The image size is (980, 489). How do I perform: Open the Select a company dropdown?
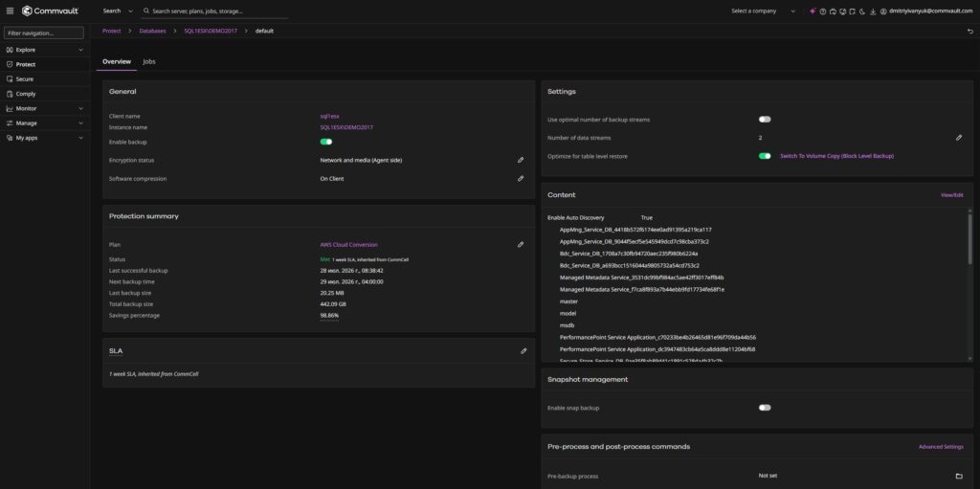click(763, 11)
